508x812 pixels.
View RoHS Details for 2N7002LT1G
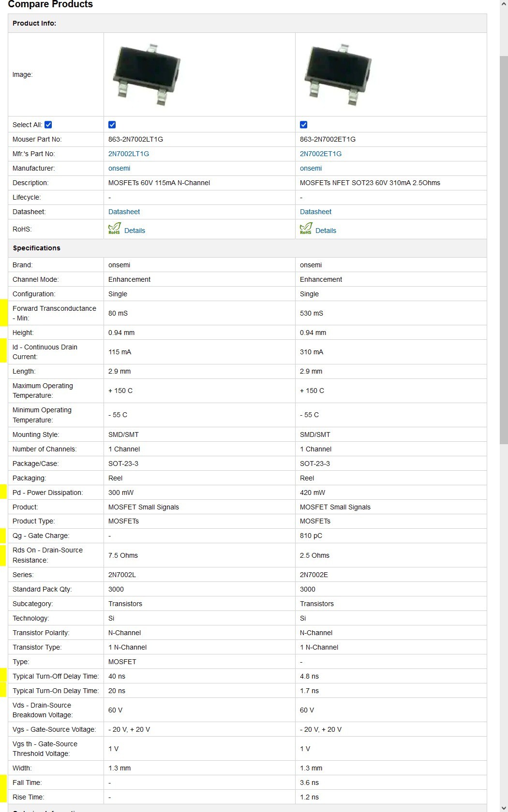[134, 231]
